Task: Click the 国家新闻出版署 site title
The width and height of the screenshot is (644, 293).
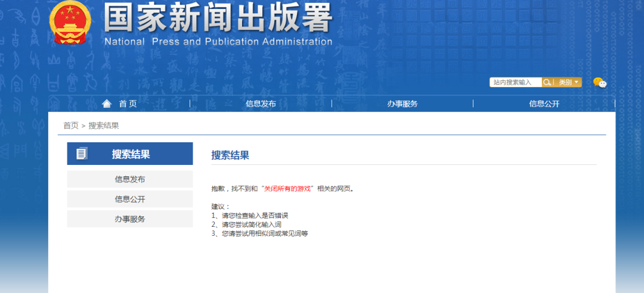Action: [218, 17]
